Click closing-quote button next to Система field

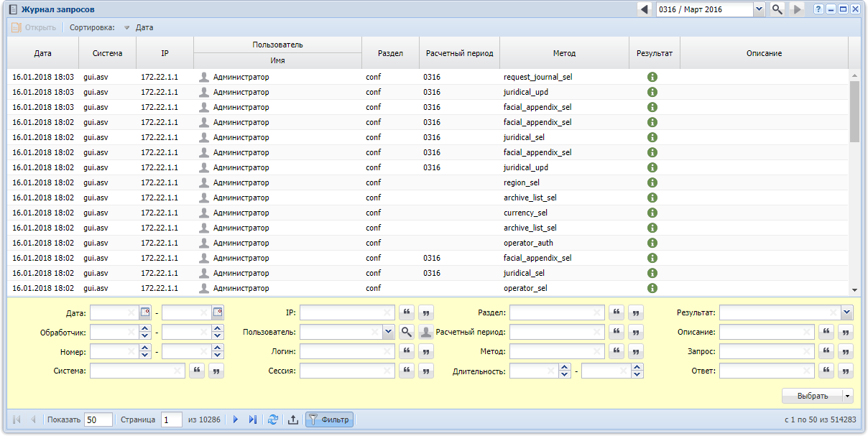point(216,371)
